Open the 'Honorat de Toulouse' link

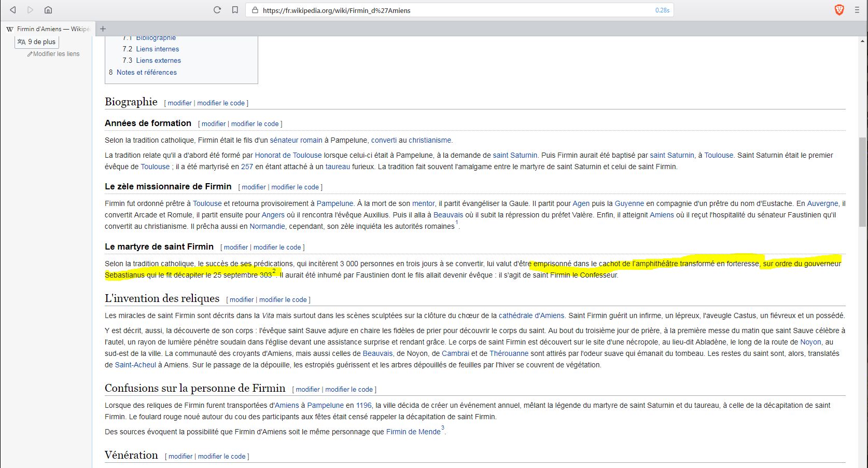288,156
